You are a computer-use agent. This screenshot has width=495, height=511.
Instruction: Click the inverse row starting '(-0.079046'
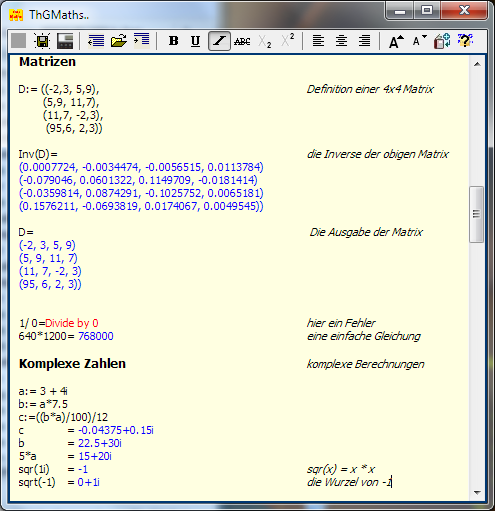[x=138, y=180]
